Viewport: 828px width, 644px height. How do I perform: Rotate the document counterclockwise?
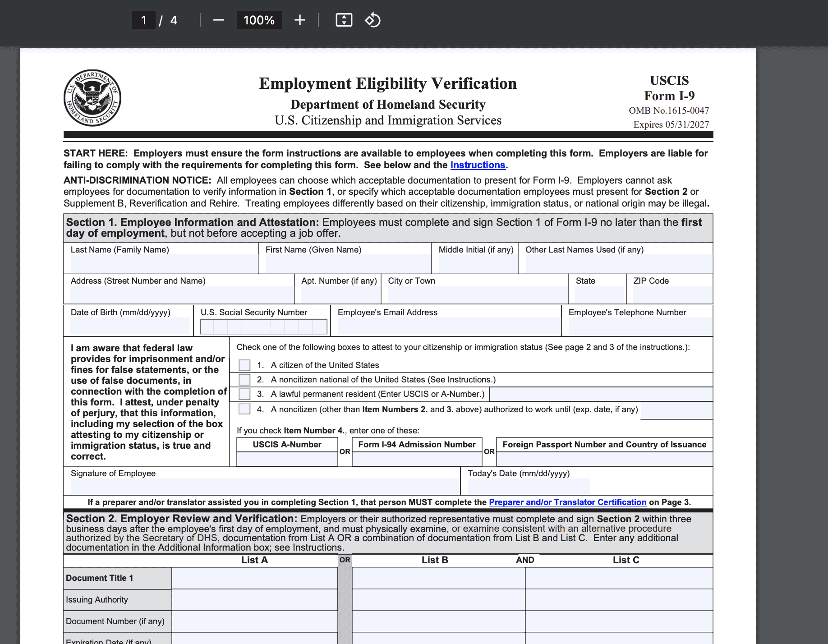pos(373,20)
